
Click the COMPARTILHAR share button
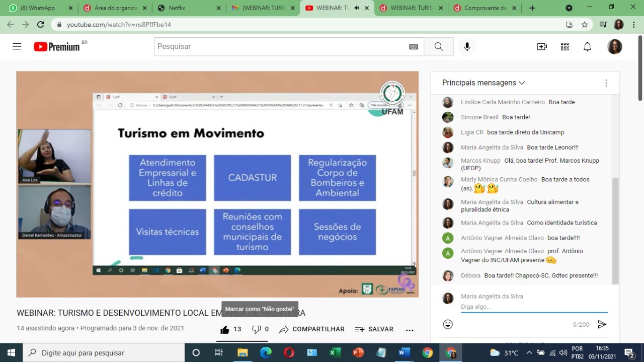[312, 329]
